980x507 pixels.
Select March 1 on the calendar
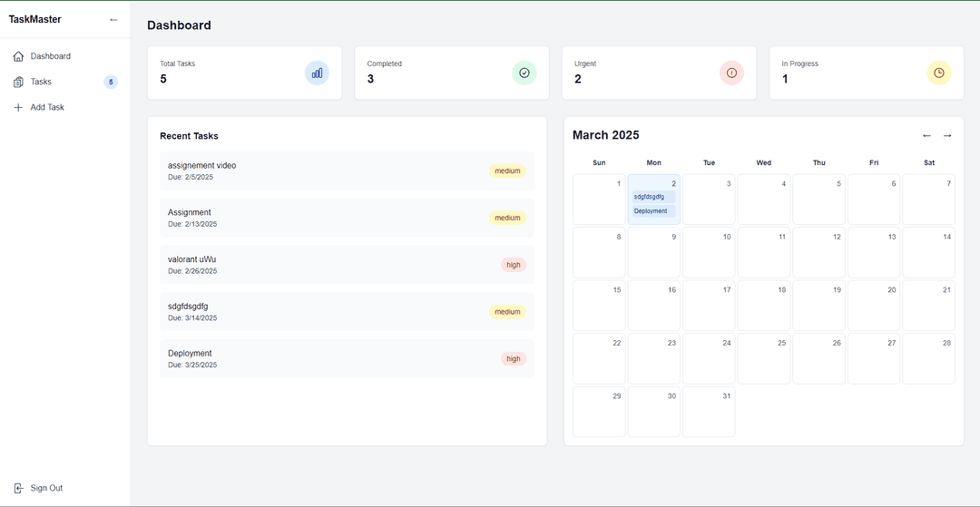tap(599, 200)
